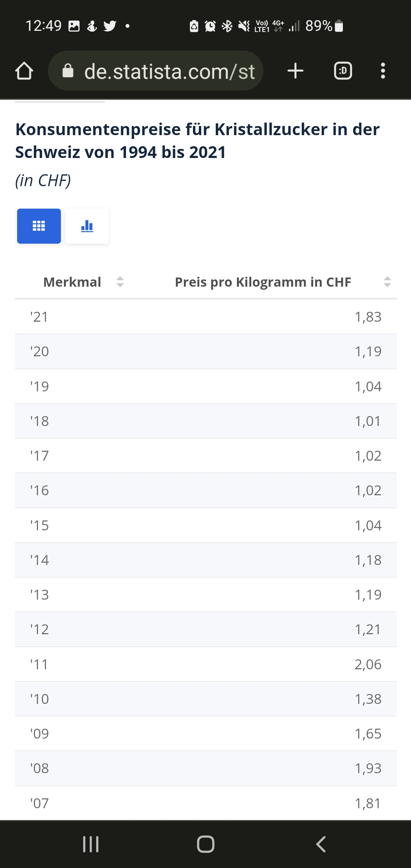This screenshot has height=868, width=411.
Task: Open the recent apps button
Action: pyautogui.click(x=91, y=844)
